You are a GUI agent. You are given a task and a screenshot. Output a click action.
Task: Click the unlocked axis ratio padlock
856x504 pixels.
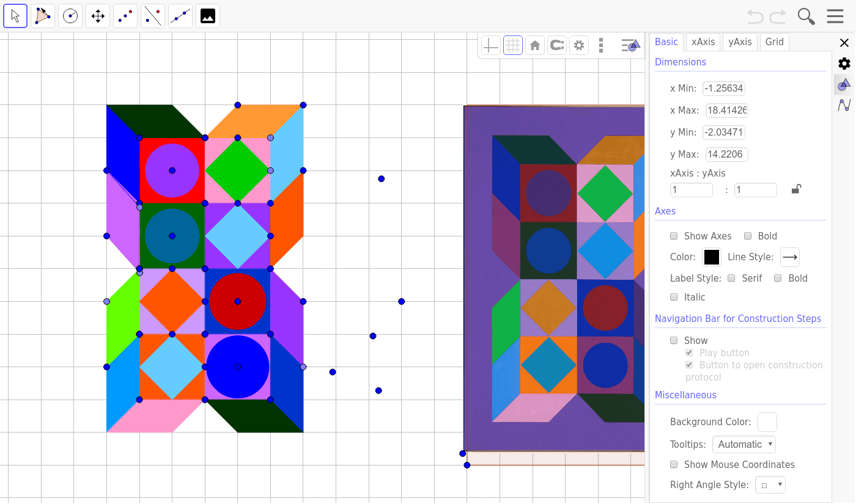pos(795,189)
